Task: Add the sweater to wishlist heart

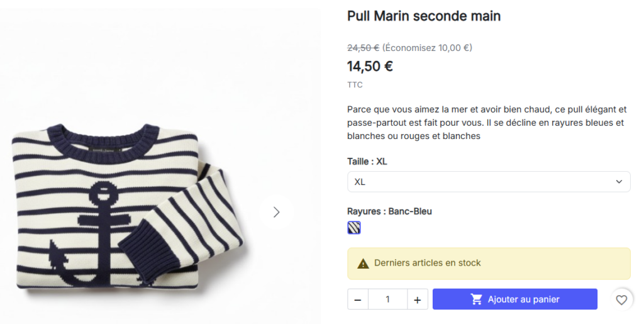Action: (621, 300)
